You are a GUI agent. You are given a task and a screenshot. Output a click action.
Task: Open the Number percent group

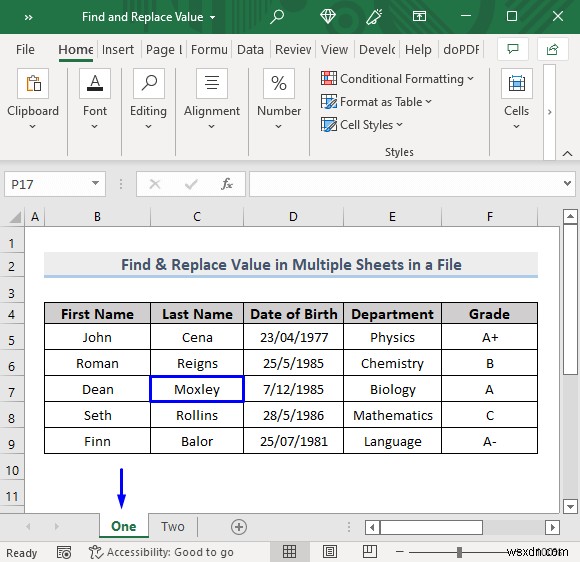tap(279, 84)
